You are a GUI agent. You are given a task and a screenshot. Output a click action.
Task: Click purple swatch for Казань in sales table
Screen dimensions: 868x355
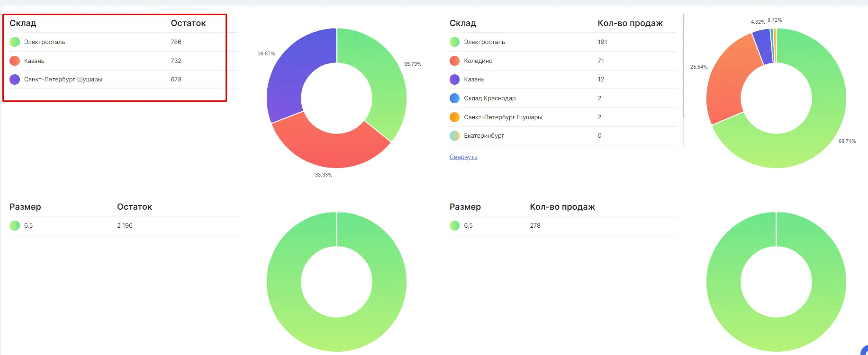pos(454,79)
